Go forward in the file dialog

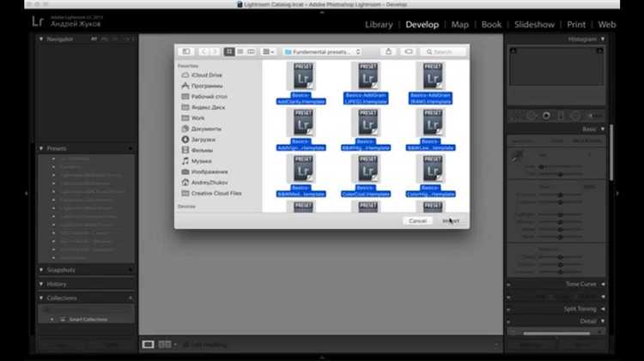(x=215, y=51)
